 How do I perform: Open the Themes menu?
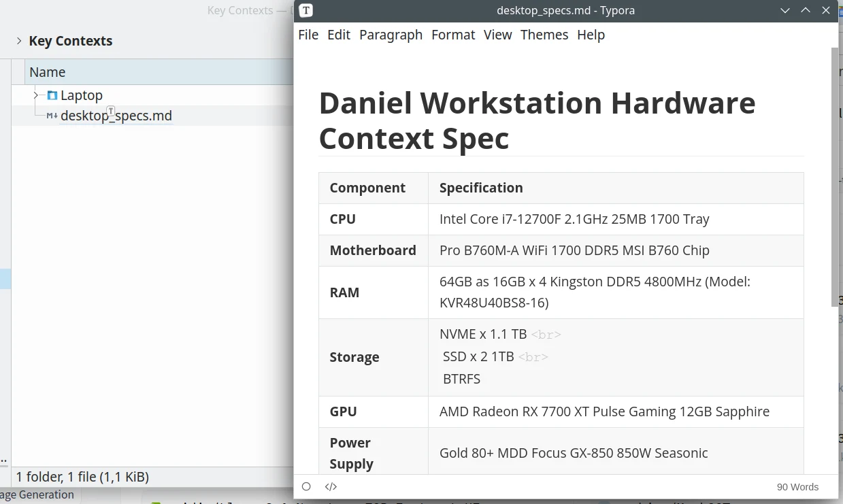click(544, 35)
